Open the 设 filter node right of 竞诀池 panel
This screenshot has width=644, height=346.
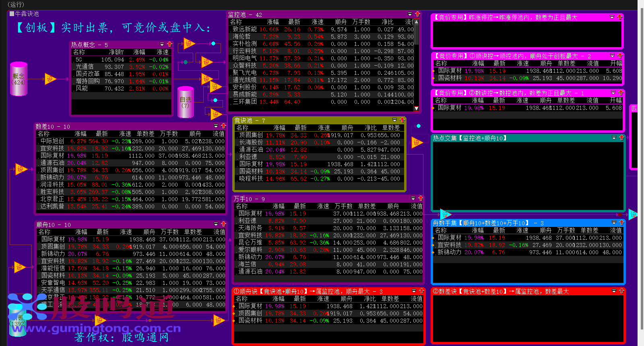click(417, 142)
